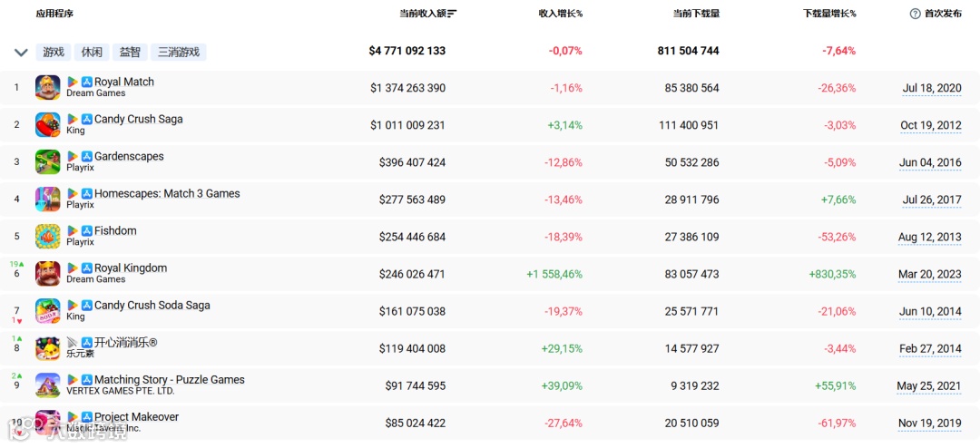Click the App Store icon for Gardenscapes
Viewport: 980px width, 448px height.
click(x=87, y=156)
